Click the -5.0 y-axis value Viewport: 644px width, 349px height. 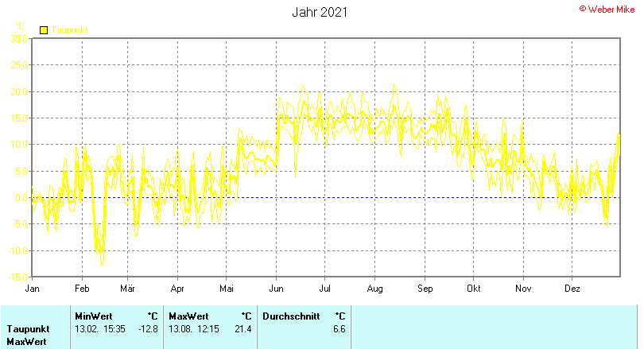point(20,224)
